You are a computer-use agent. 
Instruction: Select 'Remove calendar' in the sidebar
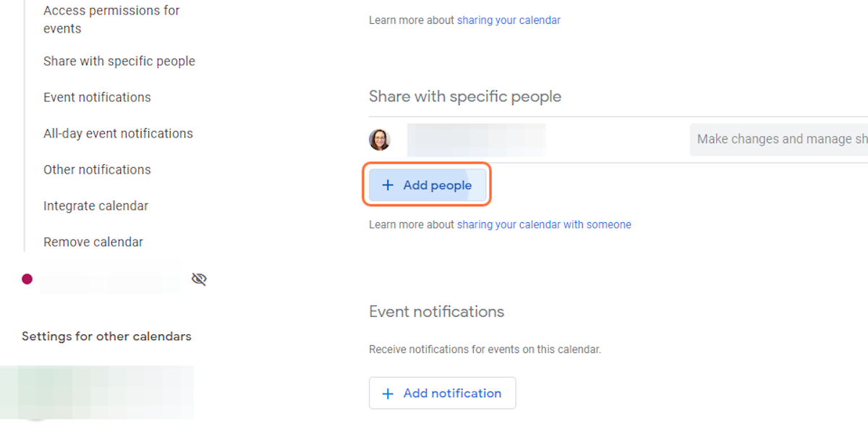click(93, 242)
